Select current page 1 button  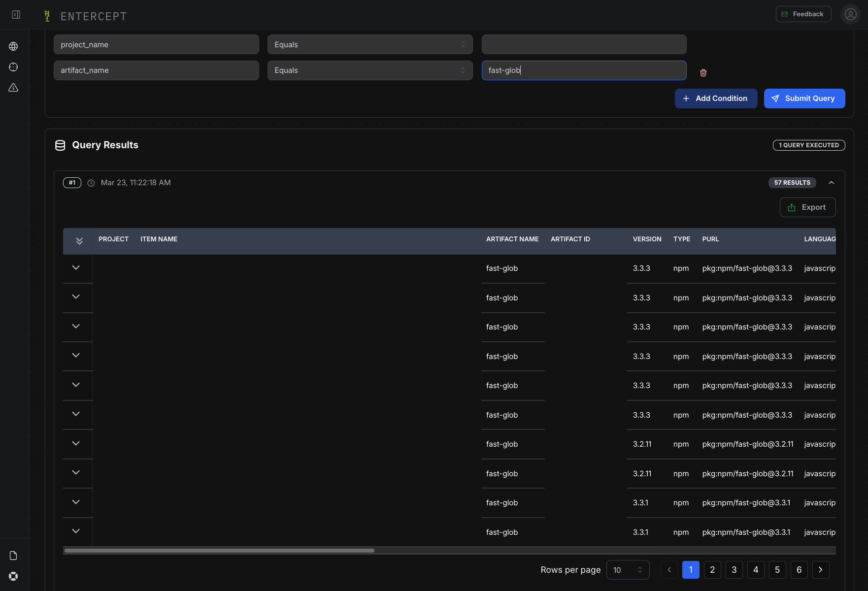tap(691, 570)
